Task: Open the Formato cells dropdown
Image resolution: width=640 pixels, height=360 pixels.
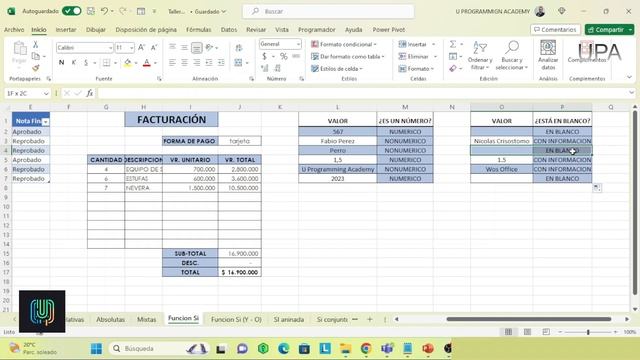Action: [x=416, y=69]
